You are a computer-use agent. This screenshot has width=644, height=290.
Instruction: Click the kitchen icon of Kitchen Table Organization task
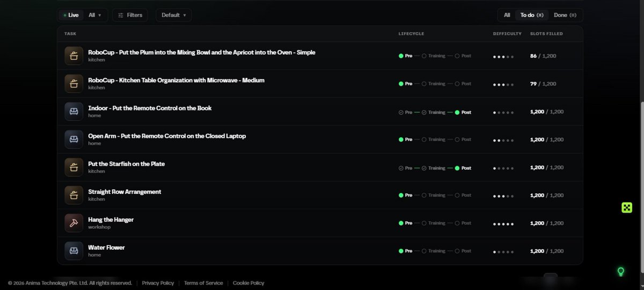coord(74,84)
